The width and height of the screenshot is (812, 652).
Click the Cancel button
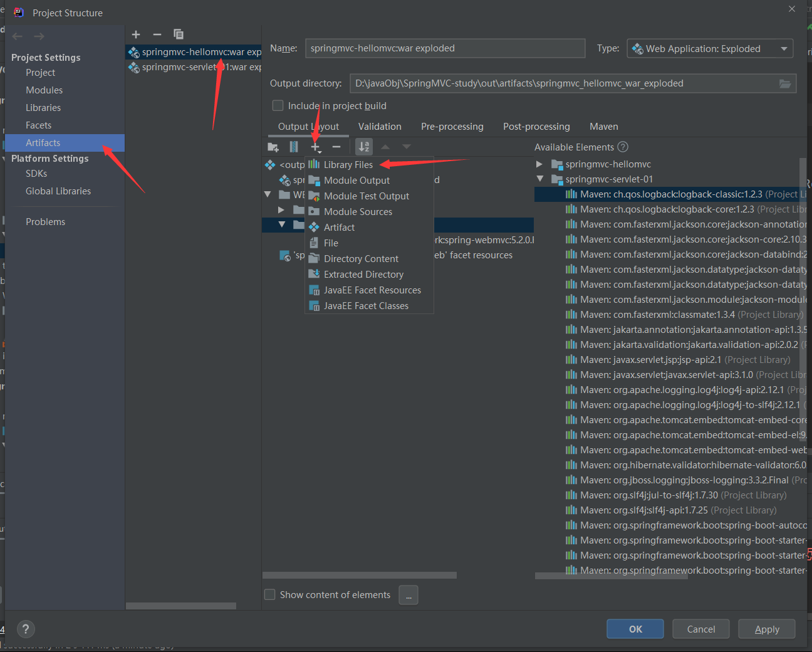701,629
